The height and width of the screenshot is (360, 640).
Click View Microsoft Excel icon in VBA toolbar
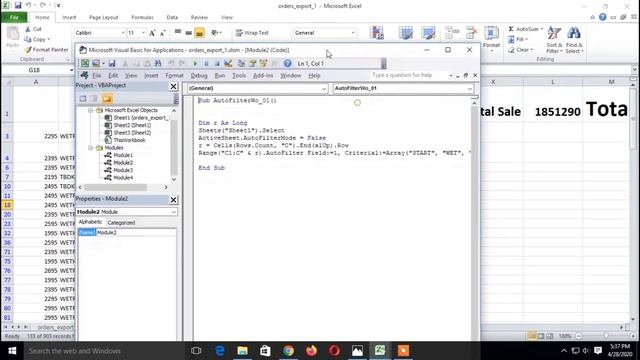tap(85, 63)
